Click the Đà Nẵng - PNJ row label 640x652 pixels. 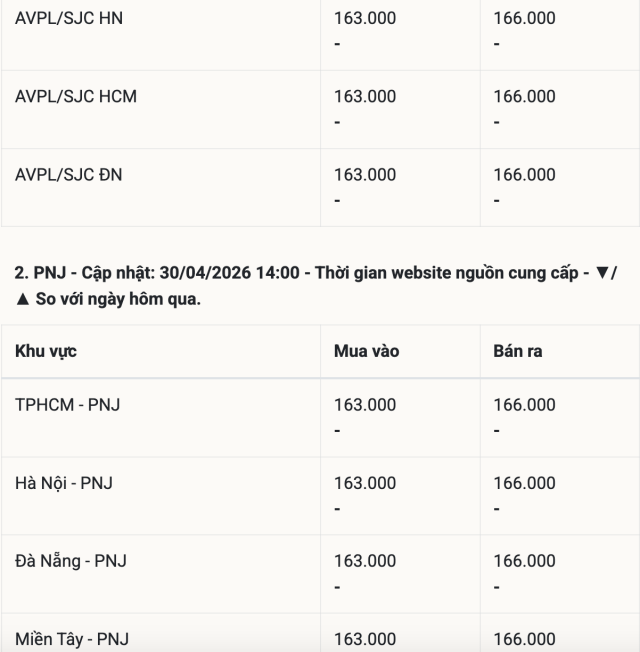point(71,561)
